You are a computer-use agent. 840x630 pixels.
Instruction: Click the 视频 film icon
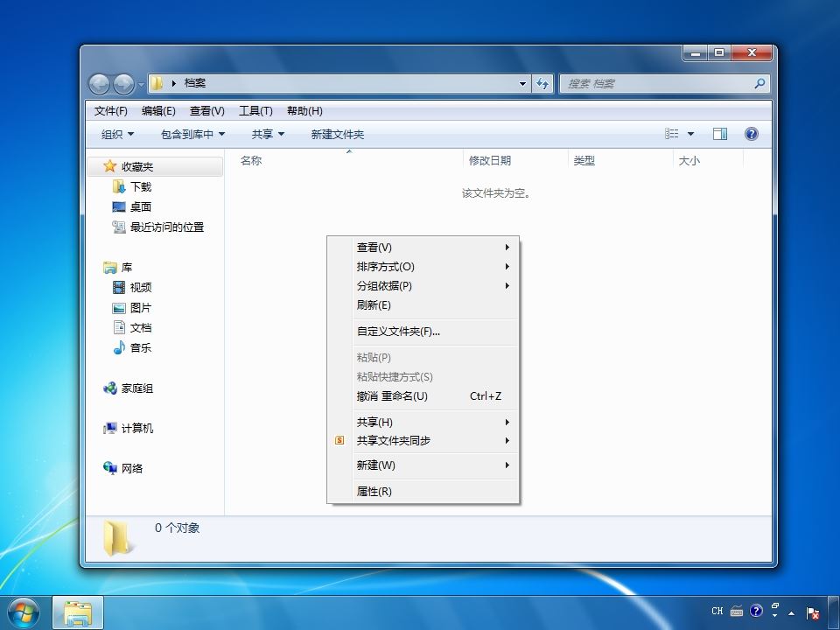tap(119, 287)
